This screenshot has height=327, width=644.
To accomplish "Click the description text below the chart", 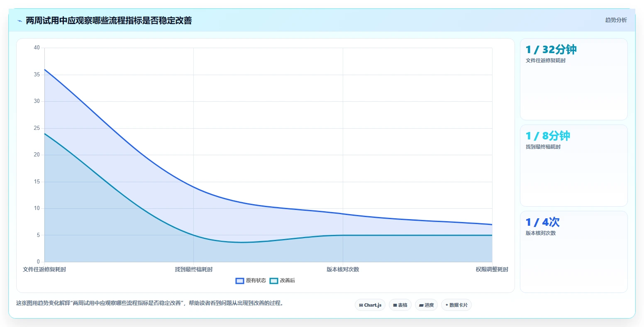I will [x=151, y=303].
